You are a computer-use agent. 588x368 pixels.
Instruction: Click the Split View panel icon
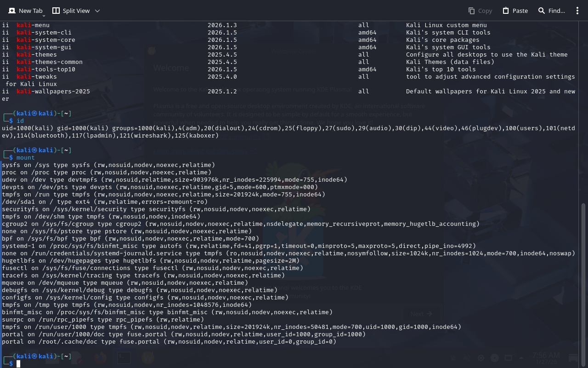tap(56, 11)
